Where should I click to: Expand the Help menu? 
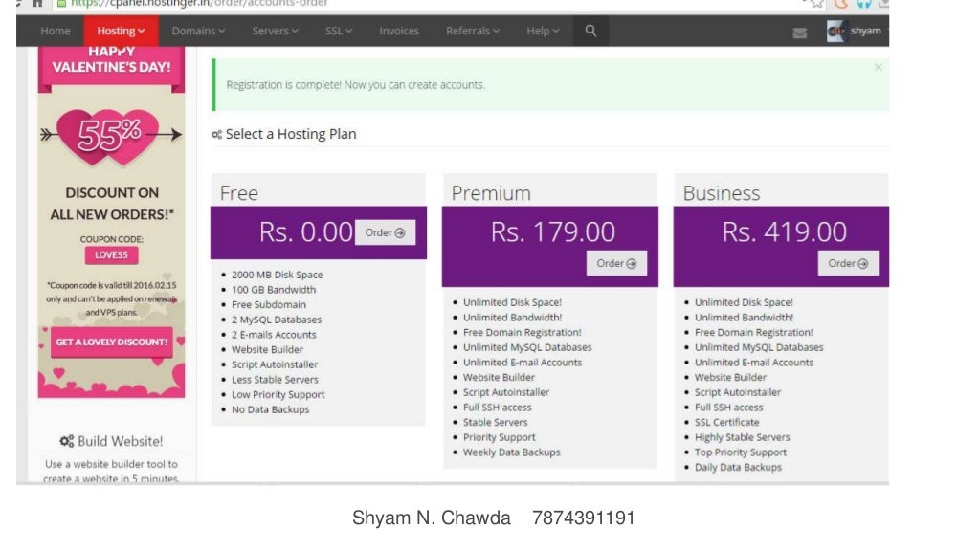[543, 31]
